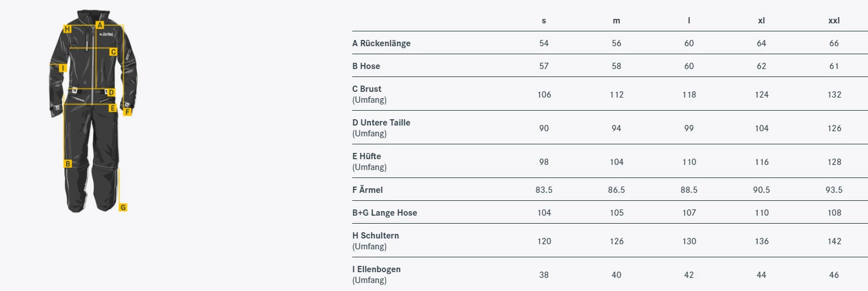The image size is (868, 291).
Task: Click the 112 Brust value for size m
Action: tap(617, 95)
